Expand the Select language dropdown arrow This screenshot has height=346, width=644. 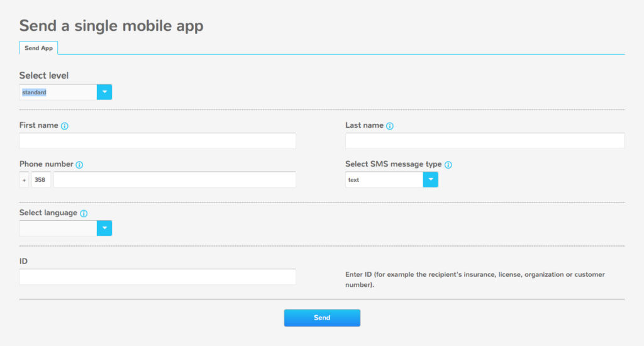point(104,228)
